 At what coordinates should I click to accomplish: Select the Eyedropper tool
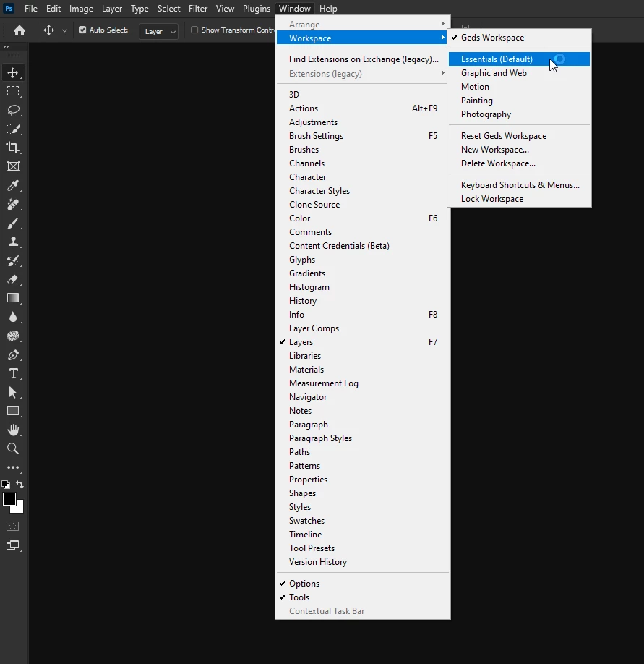(x=13, y=185)
